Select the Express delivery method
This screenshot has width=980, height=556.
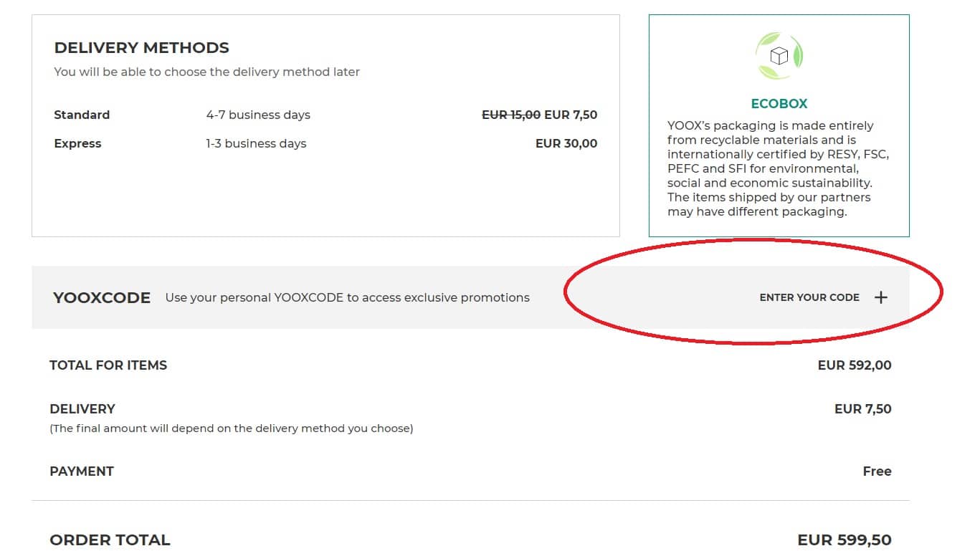(77, 143)
